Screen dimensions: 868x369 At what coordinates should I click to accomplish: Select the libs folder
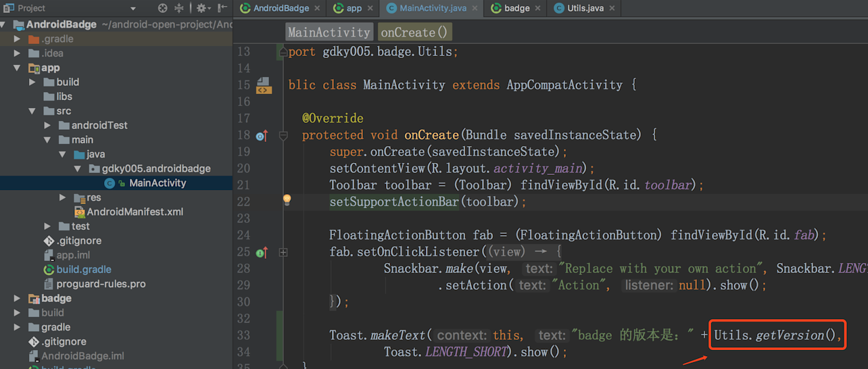click(64, 97)
